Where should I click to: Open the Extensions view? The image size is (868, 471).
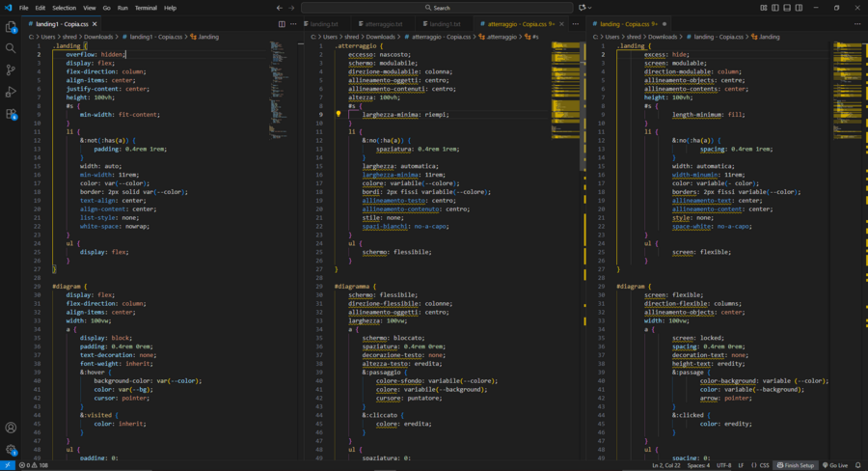coord(11,114)
